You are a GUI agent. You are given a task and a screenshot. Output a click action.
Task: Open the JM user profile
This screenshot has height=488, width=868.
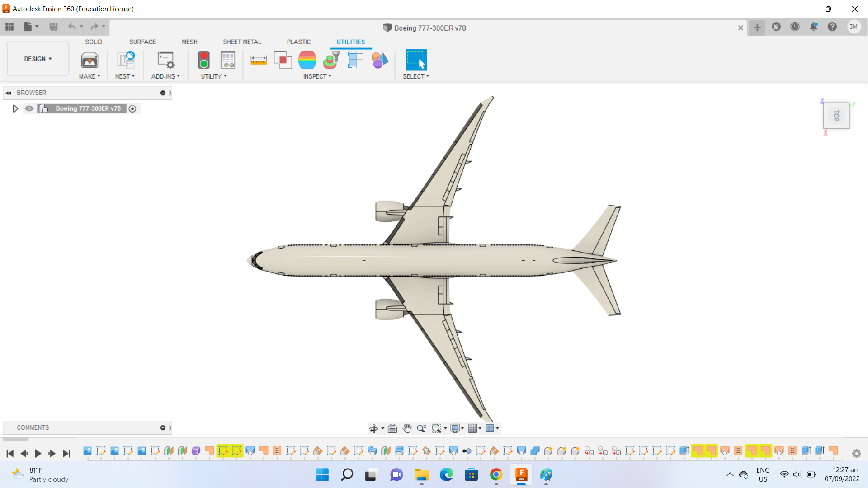[854, 27]
